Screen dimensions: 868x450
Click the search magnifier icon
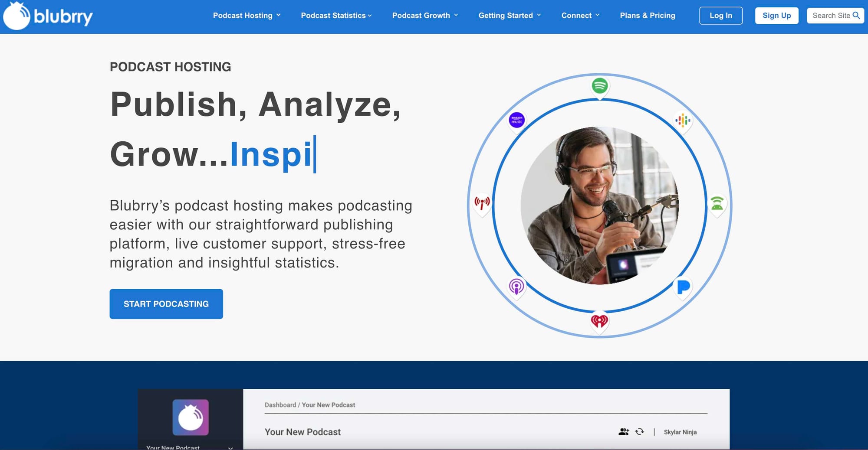click(857, 15)
